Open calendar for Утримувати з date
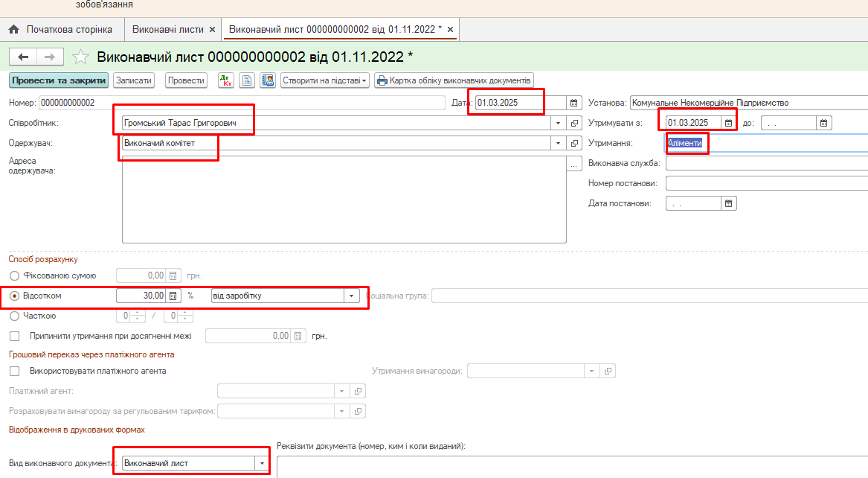868x478 pixels. pos(729,123)
